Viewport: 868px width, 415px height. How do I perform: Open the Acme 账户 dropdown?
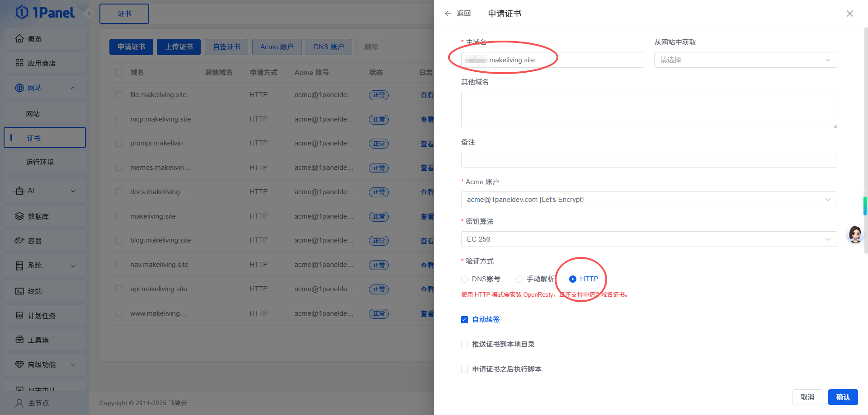pyautogui.click(x=648, y=200)
